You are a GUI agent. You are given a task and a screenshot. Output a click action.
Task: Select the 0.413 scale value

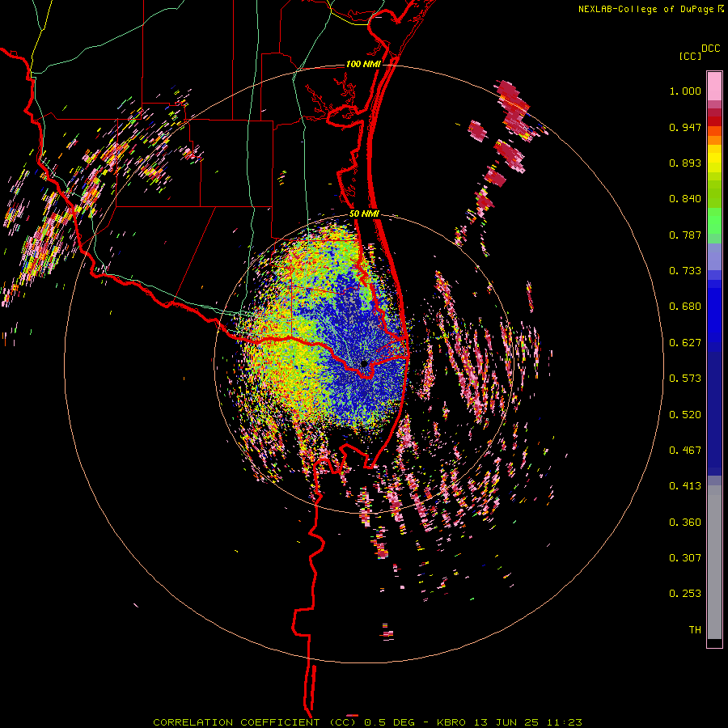tap(685, 486)
